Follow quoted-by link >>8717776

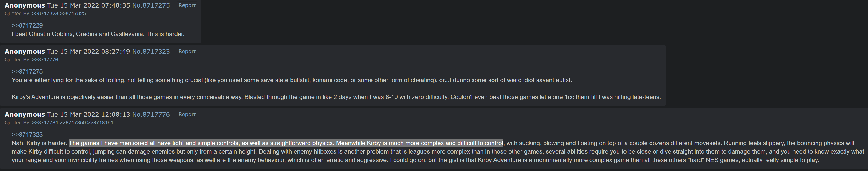[x=45, y=60]
